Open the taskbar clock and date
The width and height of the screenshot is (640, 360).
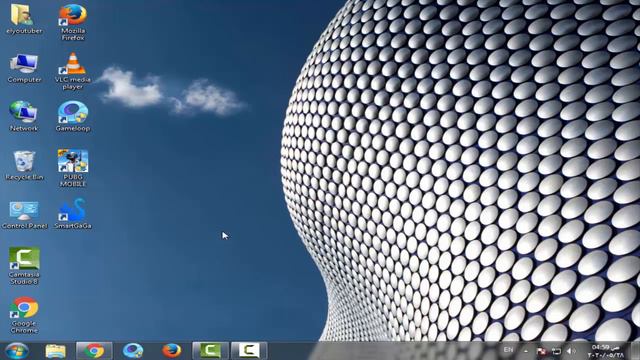[x=605, y=351]
